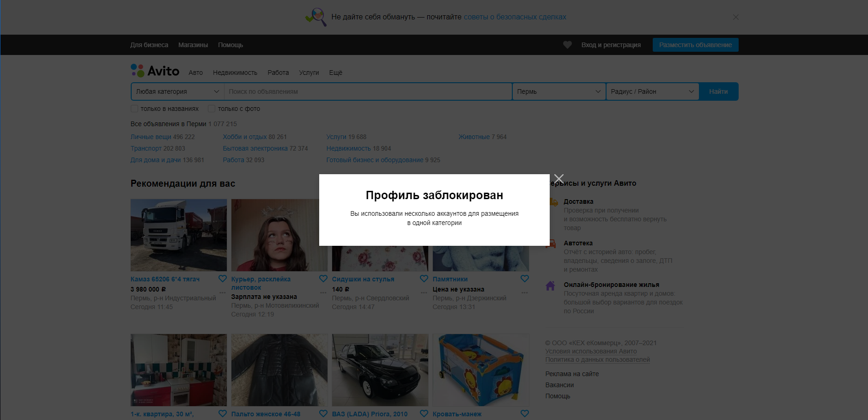Favorite the Пальто женское 46-48 listing
Viewport: 868px width, 420px height.
[x=323, y=414]
